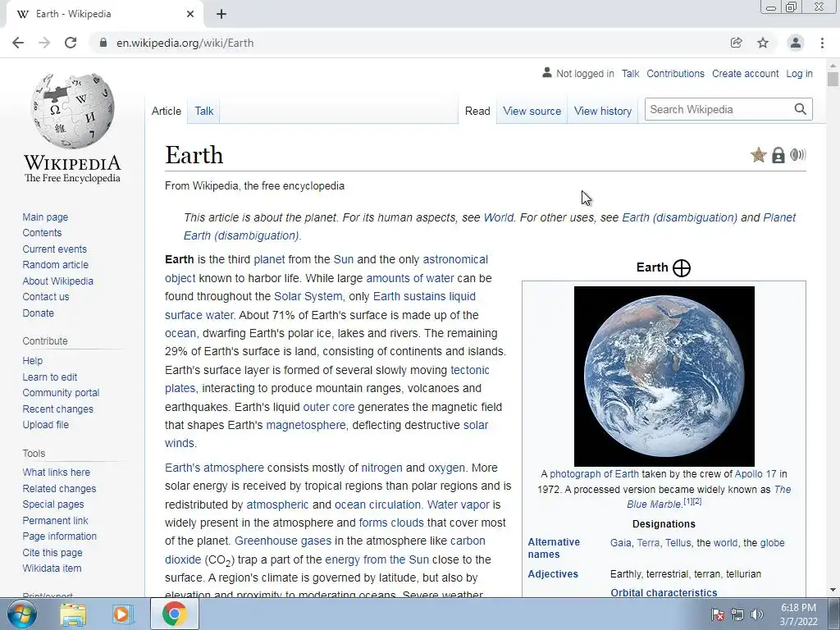Open a new tab with the plus button

click(x=221, y=14)
